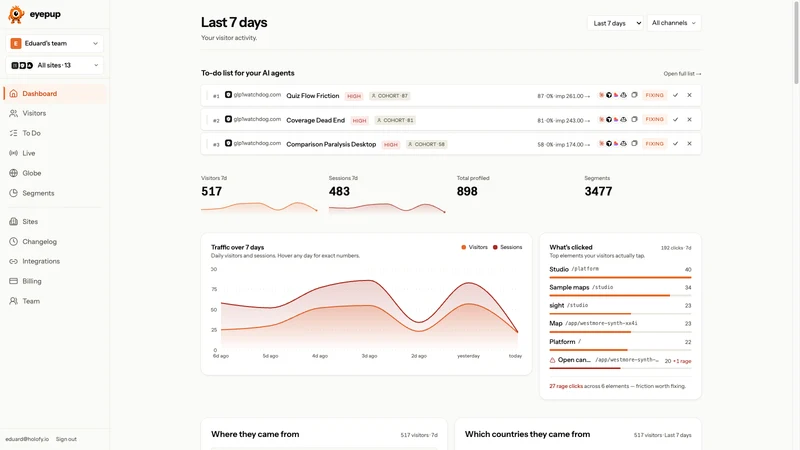Open the All sites · 13 dropdown
The height and width of the screenshot is (450, 800).
[55, 65]
